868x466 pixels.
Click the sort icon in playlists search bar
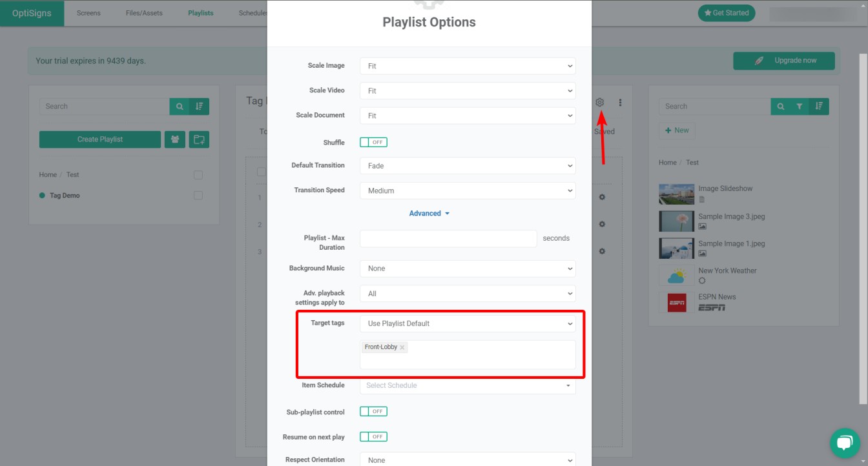tap(200, 106)
